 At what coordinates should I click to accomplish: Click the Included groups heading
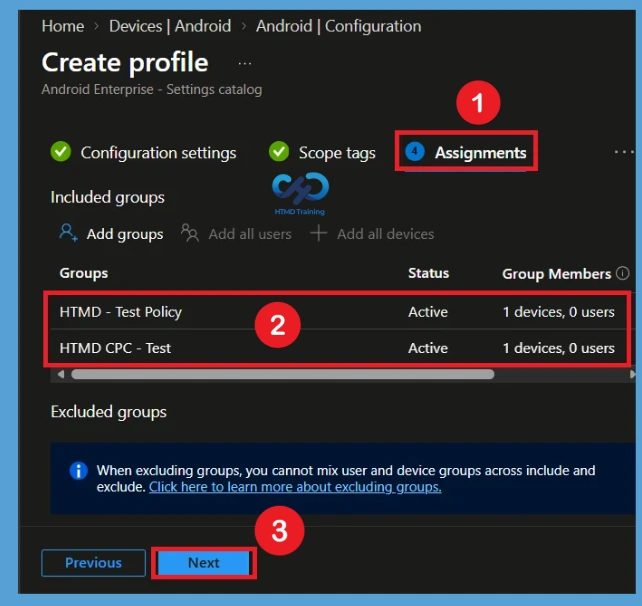point(107,197)
